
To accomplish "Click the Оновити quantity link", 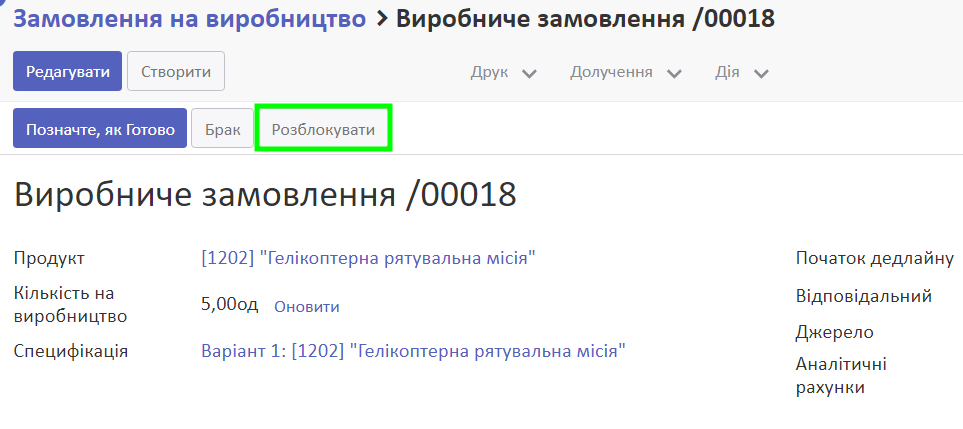I will click(x=306, y=307).
